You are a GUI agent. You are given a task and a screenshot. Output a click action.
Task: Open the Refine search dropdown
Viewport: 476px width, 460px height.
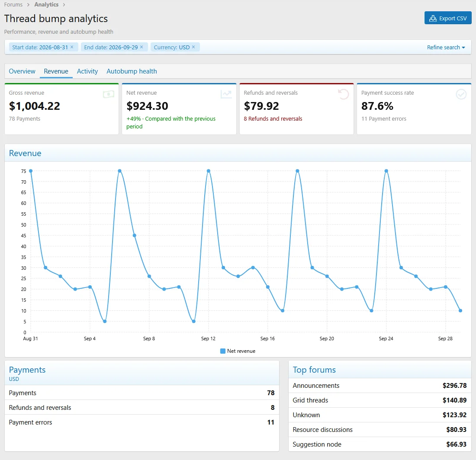pos(446,47)
